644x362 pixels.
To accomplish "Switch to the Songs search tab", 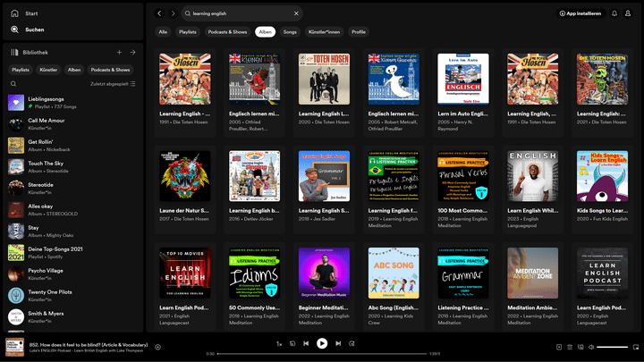I will (290, 32).
